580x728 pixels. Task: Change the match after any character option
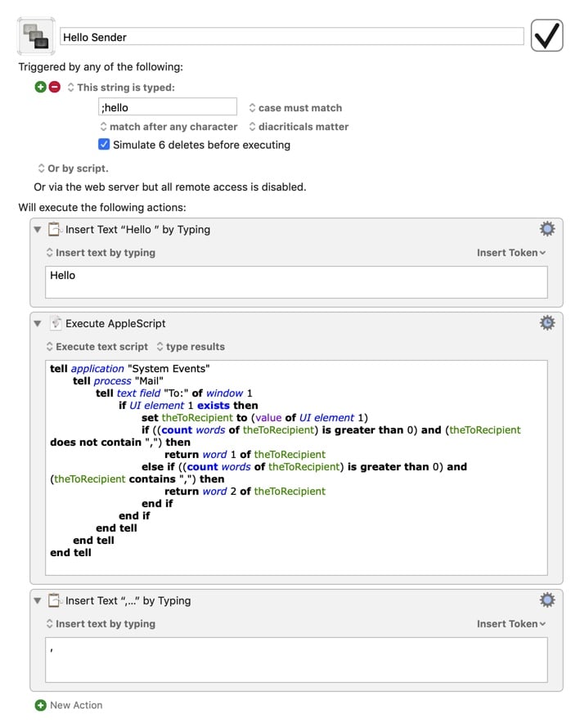(x=169, y=127)
